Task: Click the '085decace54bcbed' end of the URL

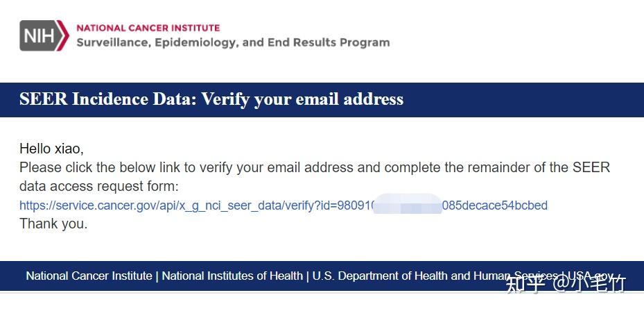Action: [x=494, y=205]
